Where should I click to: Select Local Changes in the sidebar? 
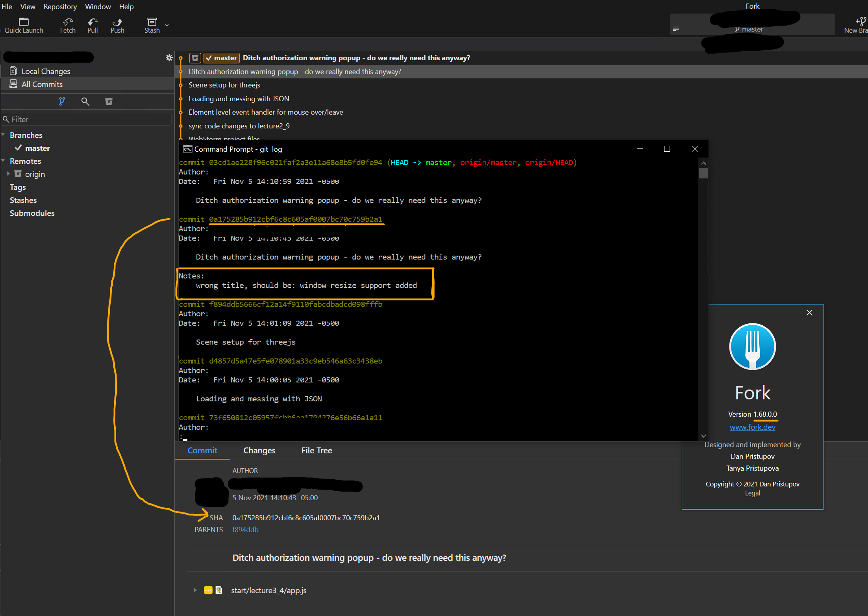pyautogui.click(x=87, y=71)
